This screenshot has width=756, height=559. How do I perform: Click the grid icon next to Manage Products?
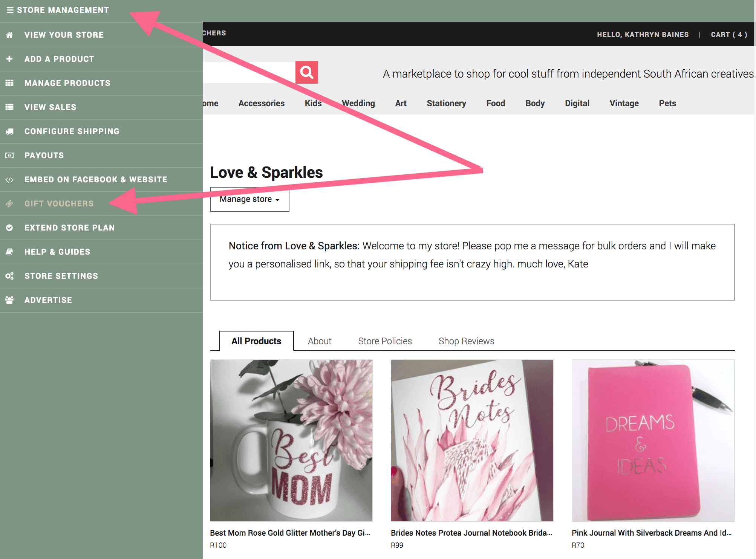pos(10,83)
